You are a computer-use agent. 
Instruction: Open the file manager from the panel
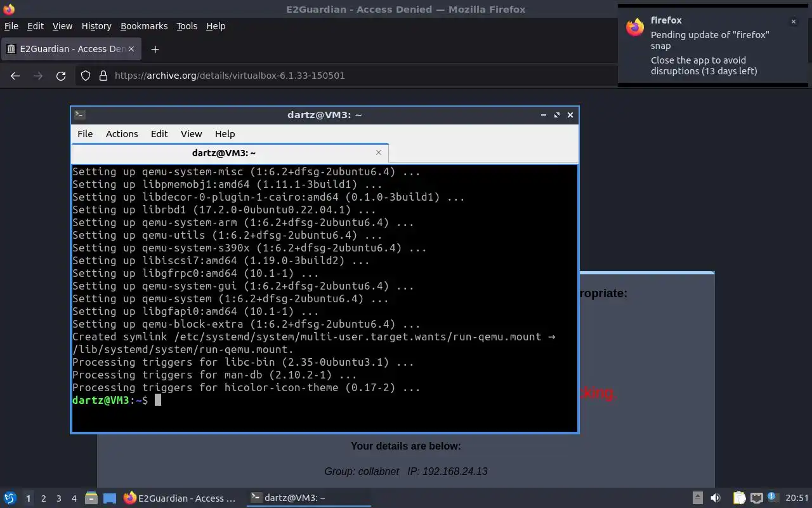(x=91, y=498)
